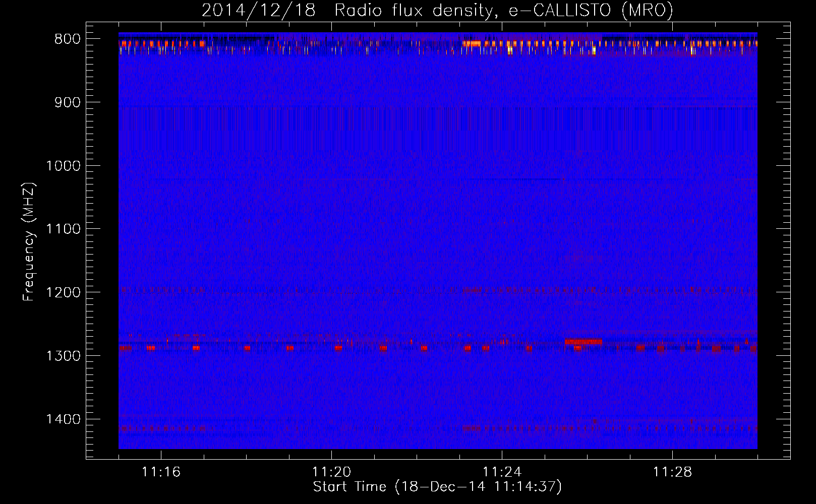Screen dimensions: 816x504
Task: Click the bright red burst near 1280 MHz after 11:25
Action: [583, 342]
